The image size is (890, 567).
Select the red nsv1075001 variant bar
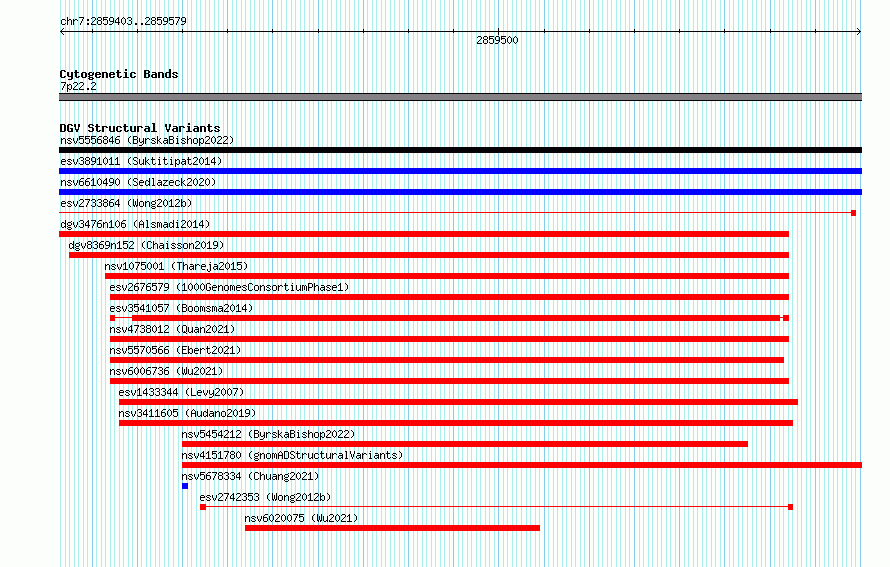click(x=447, y=276)
